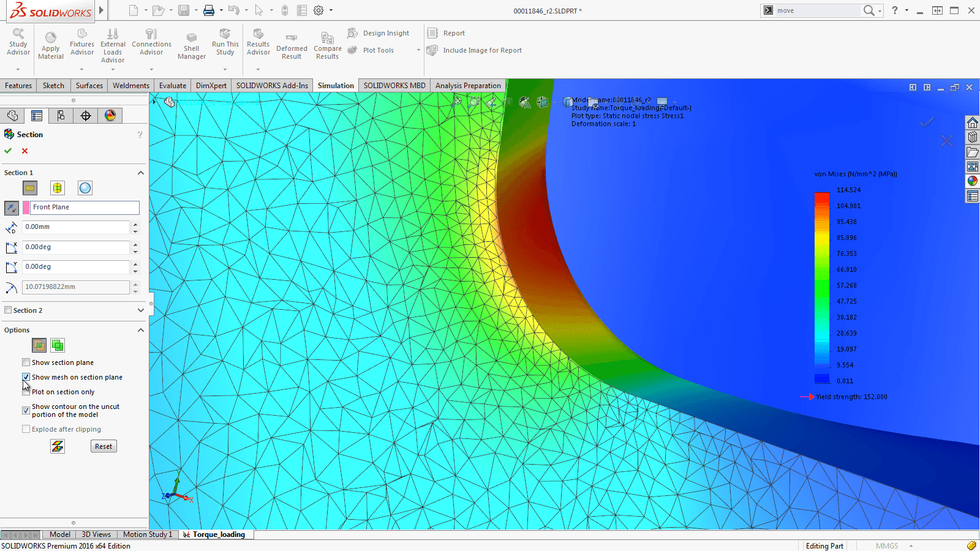The image size is (980, 551).
Task: Open DisplayManager tab
Action: pyautogui.click(x=110, y=116)
